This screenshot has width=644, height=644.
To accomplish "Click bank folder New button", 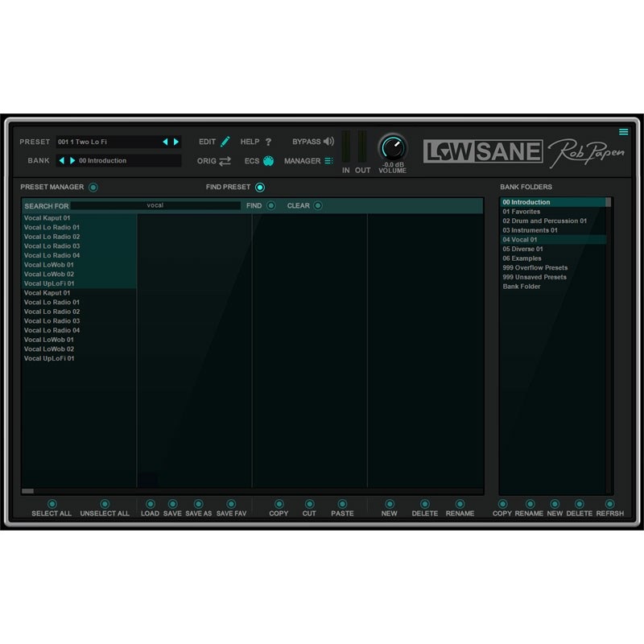I will coord(555,504).
